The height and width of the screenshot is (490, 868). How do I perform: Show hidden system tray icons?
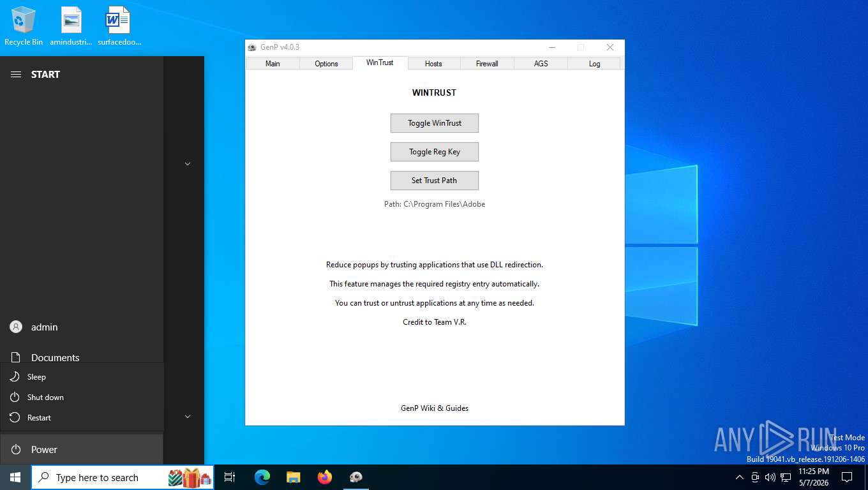(740, 477)
